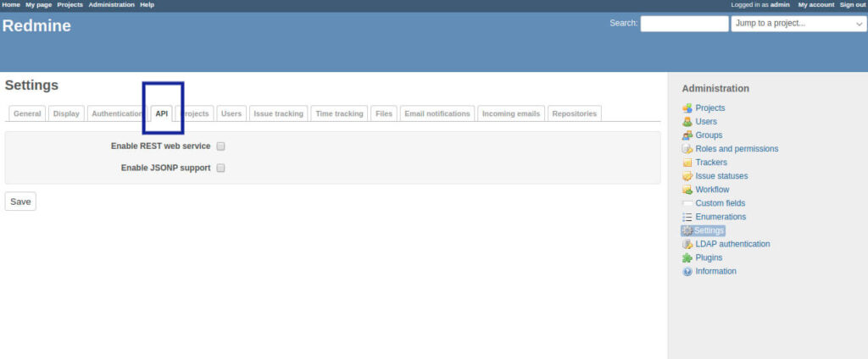Click the Workflow icon in sidebar

point(687,190)
